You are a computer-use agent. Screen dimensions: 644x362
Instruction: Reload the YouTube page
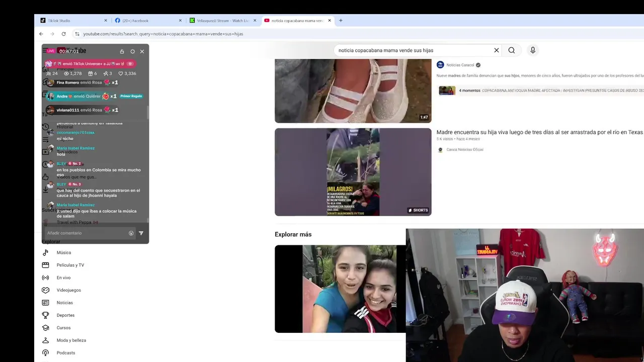coord(63,34)
